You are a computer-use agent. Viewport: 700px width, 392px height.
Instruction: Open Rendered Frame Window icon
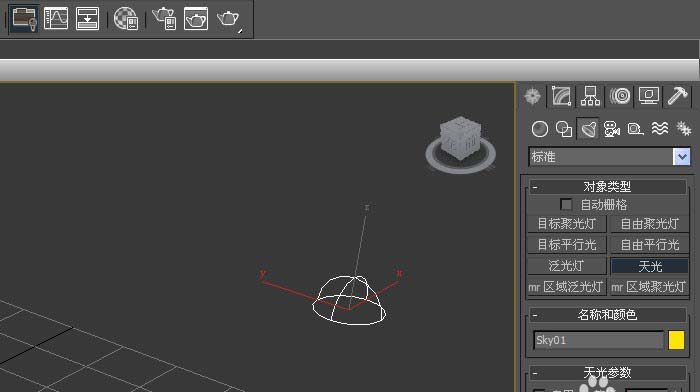(196, 19)
